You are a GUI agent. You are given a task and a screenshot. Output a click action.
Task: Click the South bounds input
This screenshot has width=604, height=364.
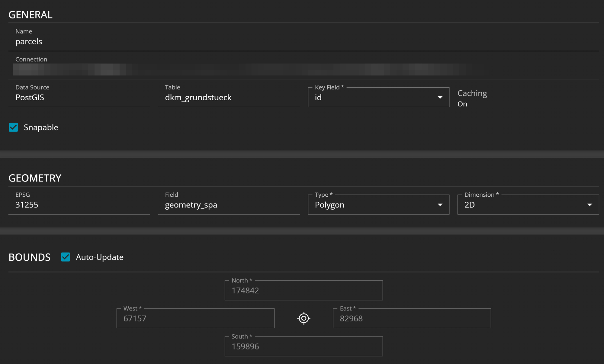tap(304, 346)
